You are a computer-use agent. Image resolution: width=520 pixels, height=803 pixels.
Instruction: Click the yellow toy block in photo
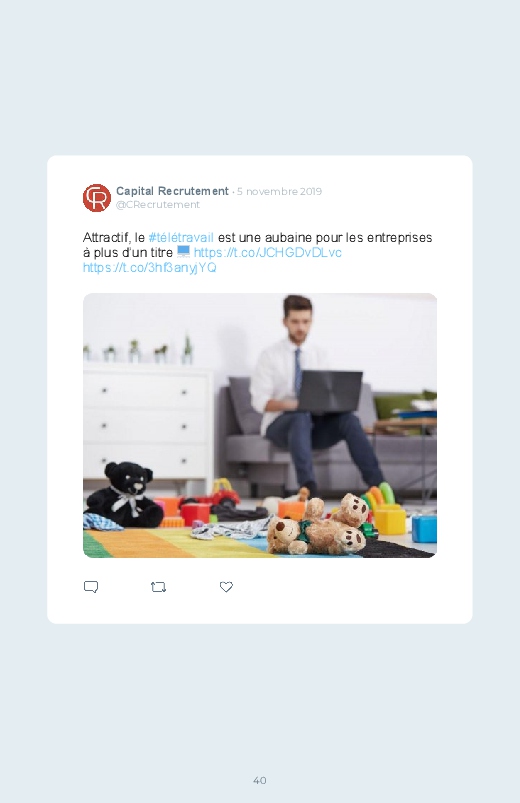pos(390,519)
